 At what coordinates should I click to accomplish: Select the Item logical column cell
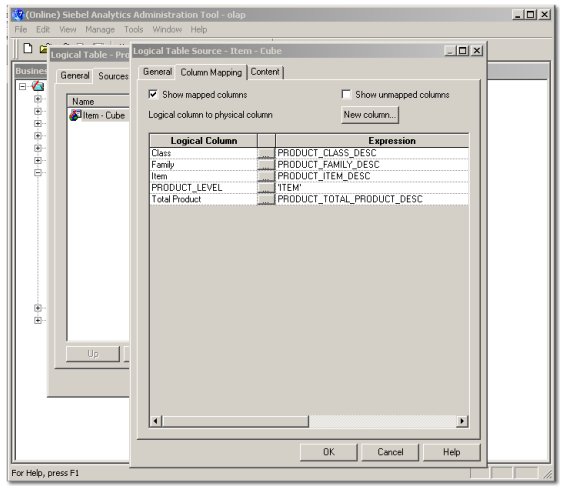203,176
